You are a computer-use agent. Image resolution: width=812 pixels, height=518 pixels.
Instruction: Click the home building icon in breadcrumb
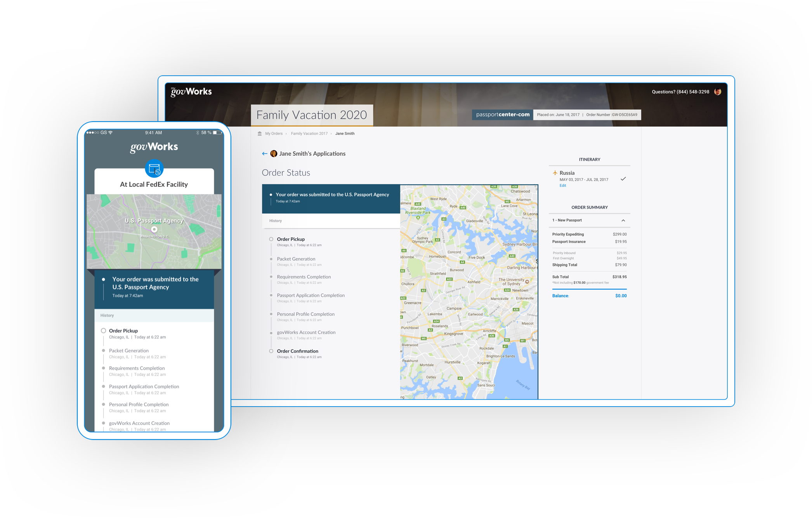click(260, 134)
